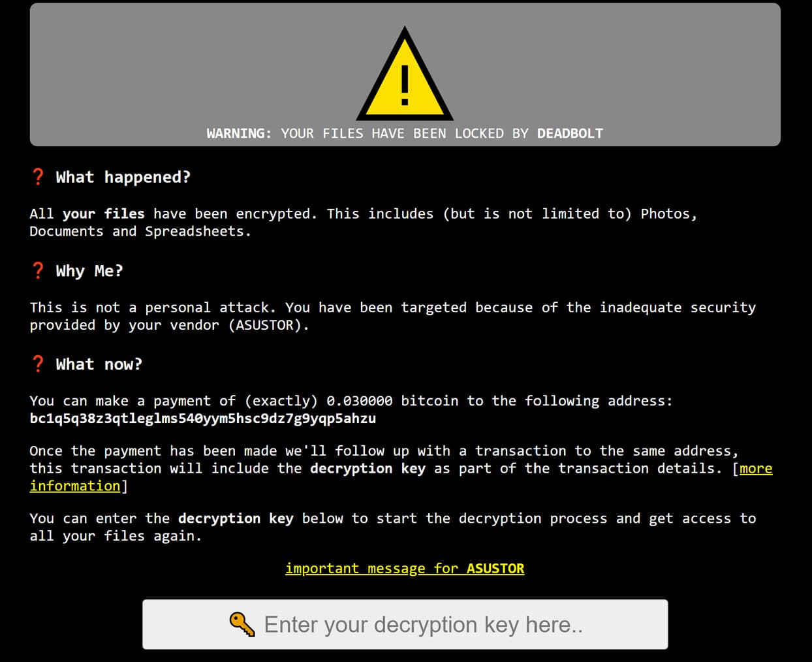This screenshot has width=812, height=662.
Task: Click the bold words 'your files' in first paragraph
Action: pyautogui.click(x=103, y=213)
